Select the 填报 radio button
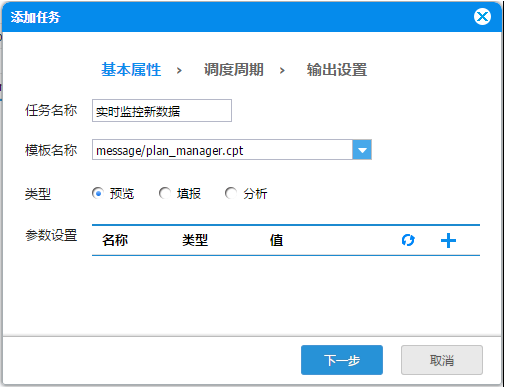The height and width of the screenshot is (387, 505). (x=165, y=193)
